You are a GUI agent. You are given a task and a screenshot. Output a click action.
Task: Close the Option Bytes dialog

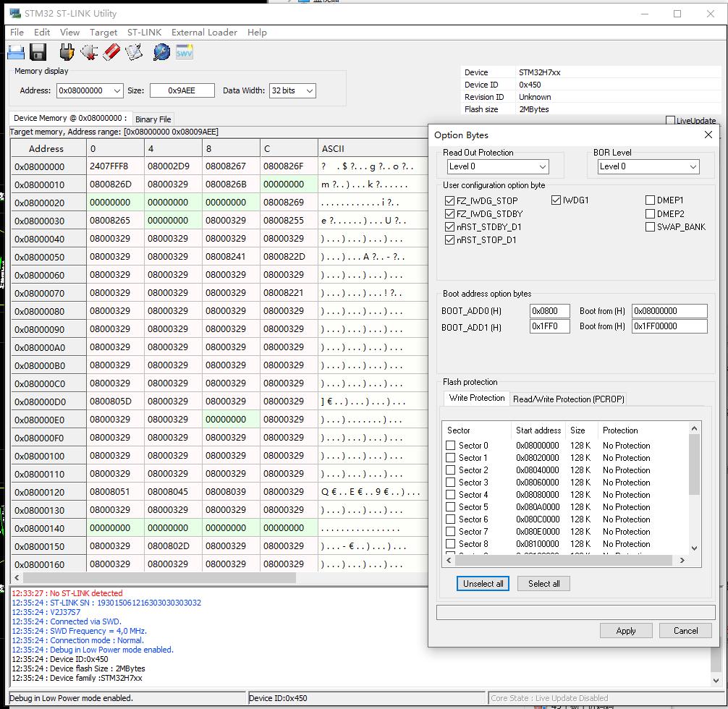point(708,135)
